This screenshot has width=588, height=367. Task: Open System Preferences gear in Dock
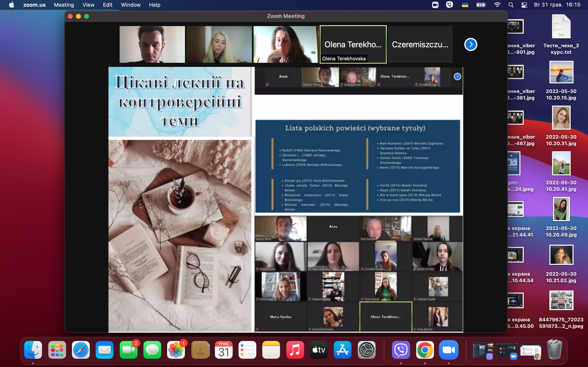click(366, 350)
